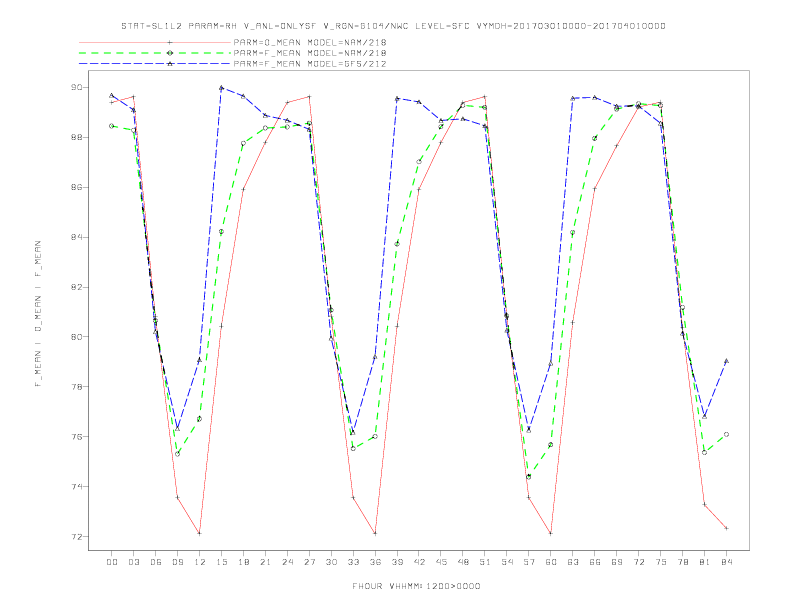
Task: Click x-axis forecast hour label 45
Action: [x=441, y=562]
